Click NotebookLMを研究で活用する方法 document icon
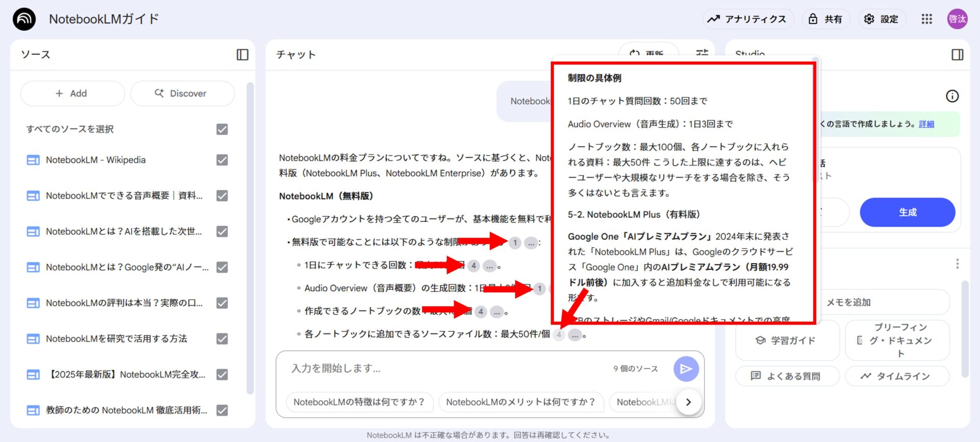This screenshot has width=980, height=442. 33,339
